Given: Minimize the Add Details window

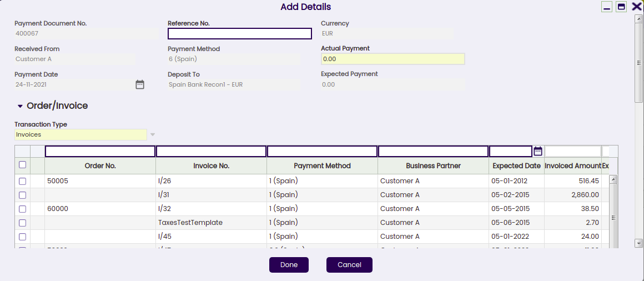Looking at the screenshot, I should coord(607,7).
